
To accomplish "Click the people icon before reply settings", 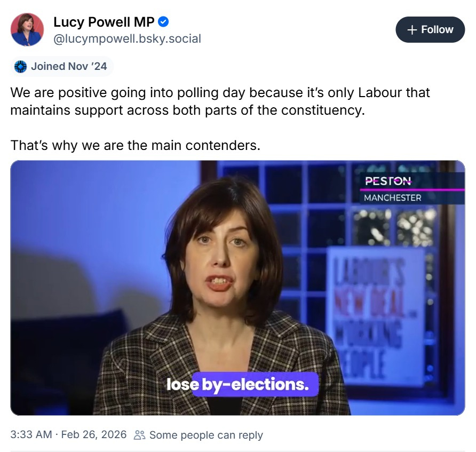I will [x=139, y=435].
